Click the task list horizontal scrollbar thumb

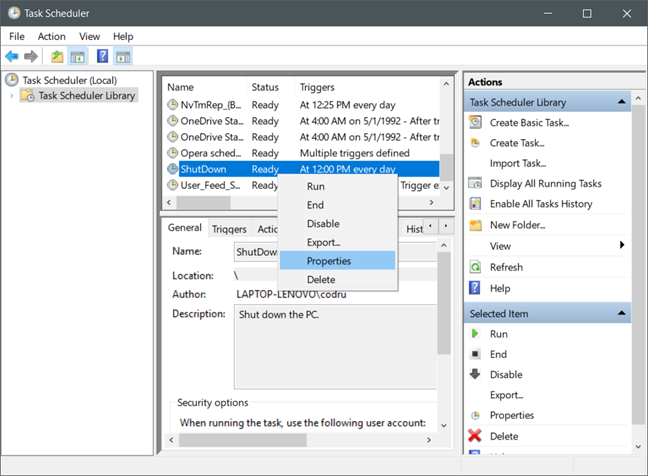coord(203,202)
